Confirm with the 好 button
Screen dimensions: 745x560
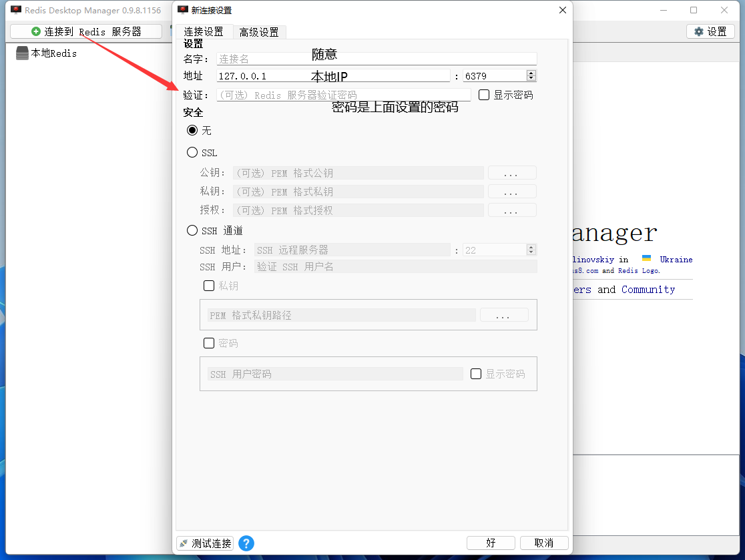coord(491,543)
